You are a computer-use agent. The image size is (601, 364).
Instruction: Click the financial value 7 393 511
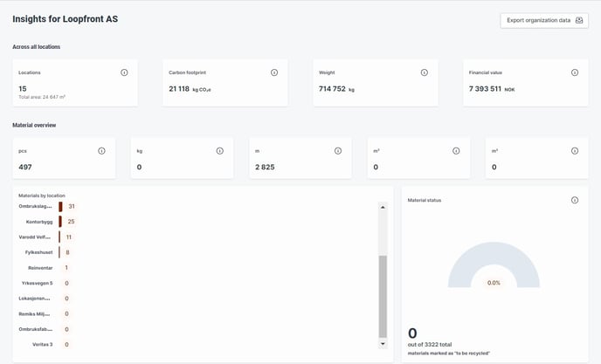coord(485,89)
